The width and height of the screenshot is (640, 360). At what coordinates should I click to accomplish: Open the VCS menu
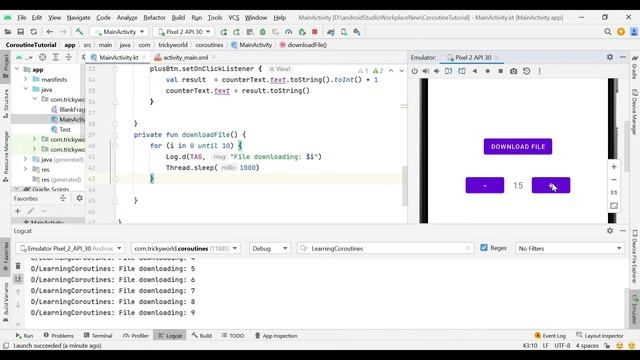(x=233, y=18)
